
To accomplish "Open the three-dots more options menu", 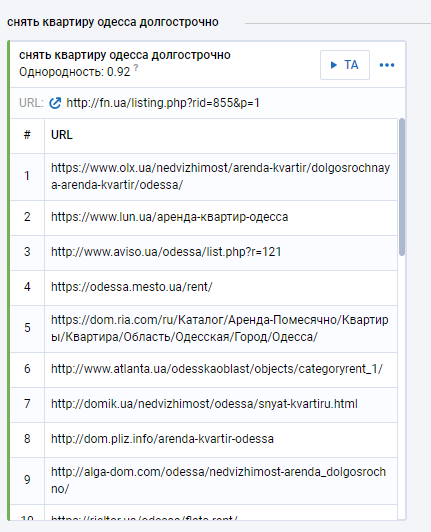I will click(x=387, y=65).
